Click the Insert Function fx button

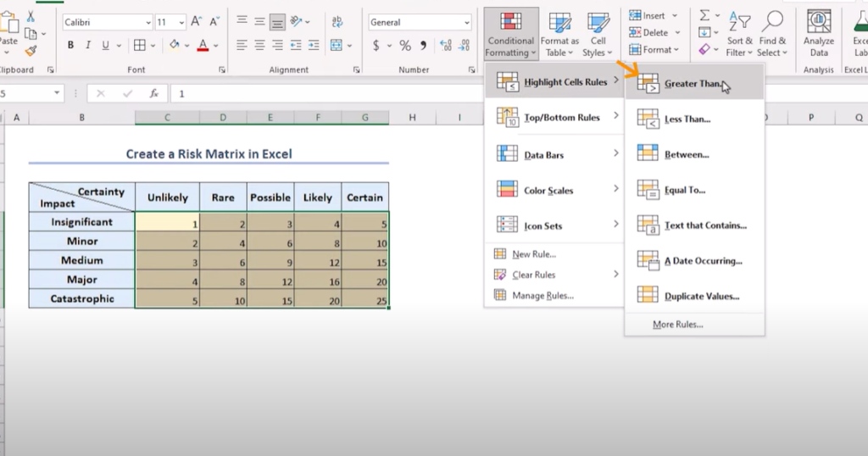pyautogui.click(x=154, y=93)
